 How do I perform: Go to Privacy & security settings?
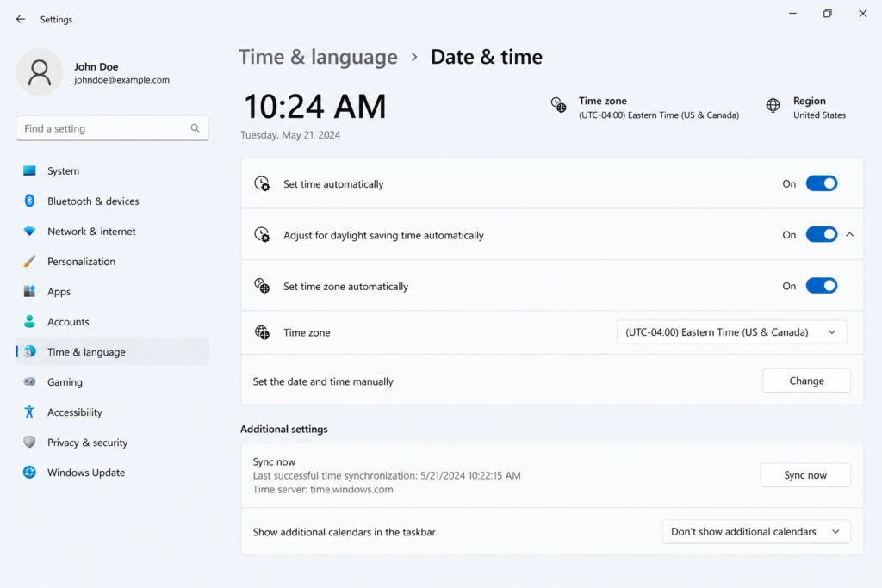[113, 443]
